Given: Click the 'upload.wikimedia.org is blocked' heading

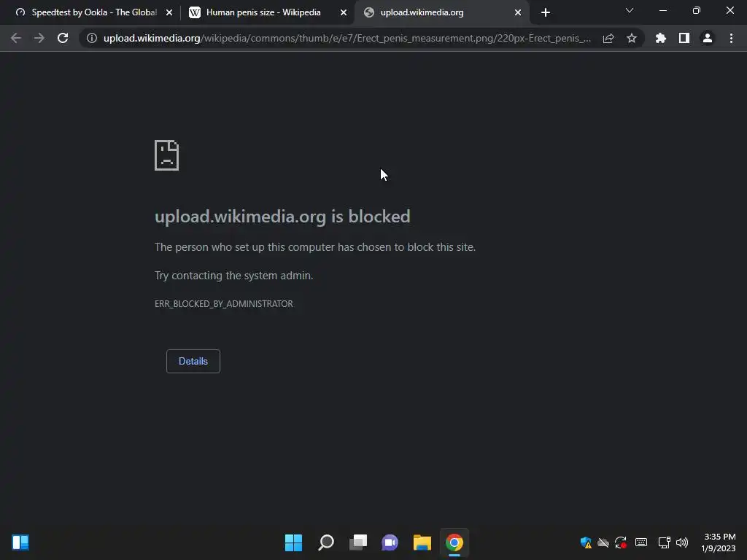Looking at the screenshot, I should (282, 217).
